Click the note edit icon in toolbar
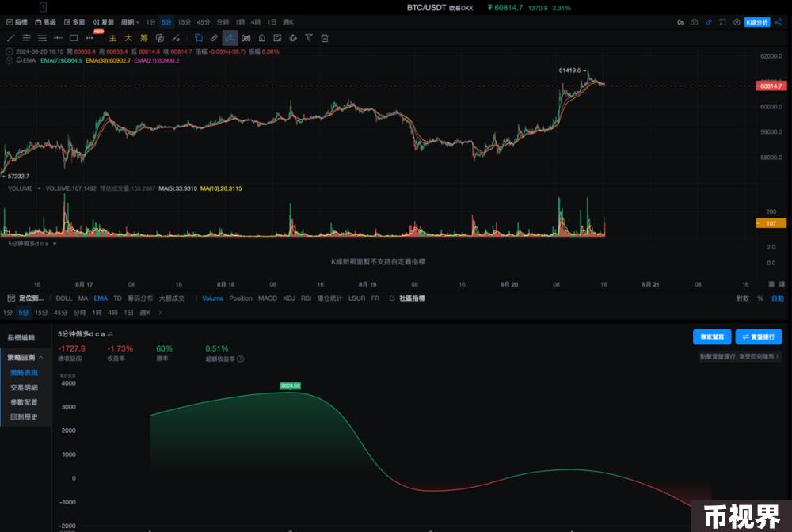The height and width of the screenshot is (532, 792). [x=277, y=38]
